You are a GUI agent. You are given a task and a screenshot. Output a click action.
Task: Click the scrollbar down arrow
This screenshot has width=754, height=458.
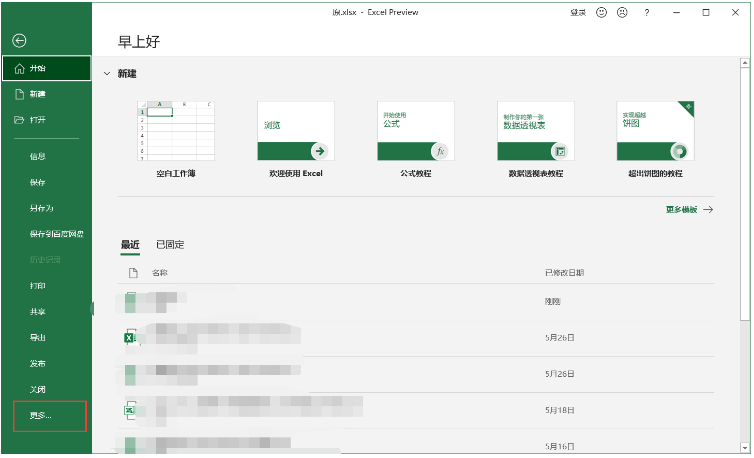click(x=745, y=447)
